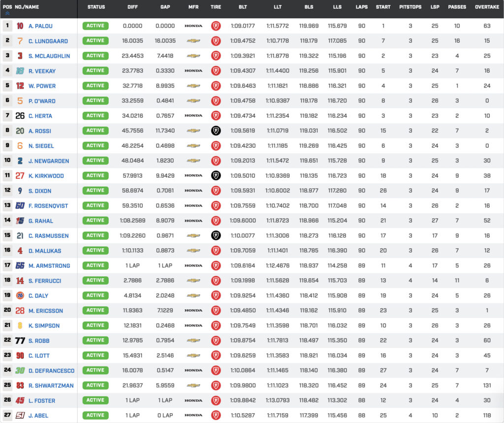The width and height of the screenshot is (504, 423).
Task: Click car number 30 icon for D. DeFrancesco
Action: click(20, 371)
